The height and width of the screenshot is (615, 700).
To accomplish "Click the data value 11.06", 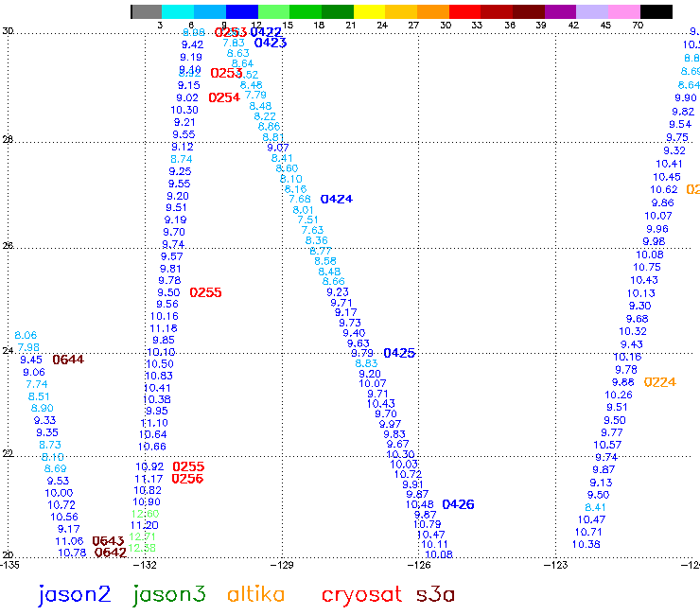I will coord(69,541).
